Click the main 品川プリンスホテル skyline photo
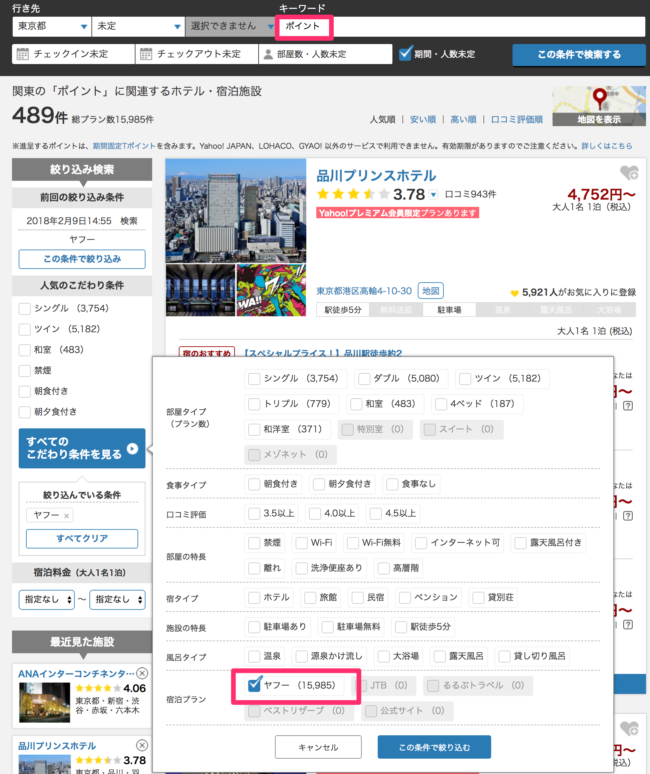The image size is (650, 774). coord(236,211)
